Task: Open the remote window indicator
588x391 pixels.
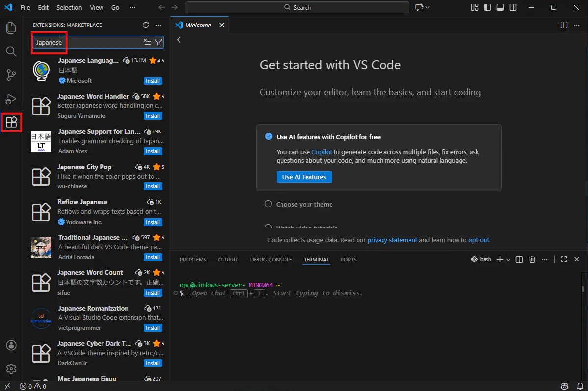Action: [7, 386]
